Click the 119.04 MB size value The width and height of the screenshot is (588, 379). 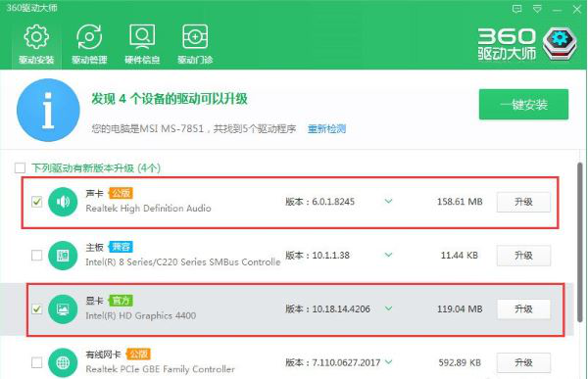(x=460, y=308)
